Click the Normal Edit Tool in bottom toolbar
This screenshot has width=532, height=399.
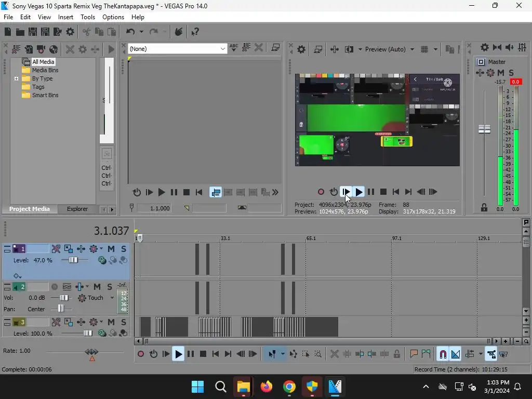272,354
